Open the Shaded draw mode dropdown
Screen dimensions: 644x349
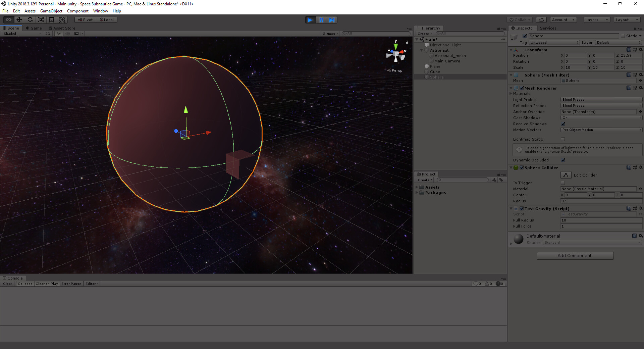tap(21, 34)
